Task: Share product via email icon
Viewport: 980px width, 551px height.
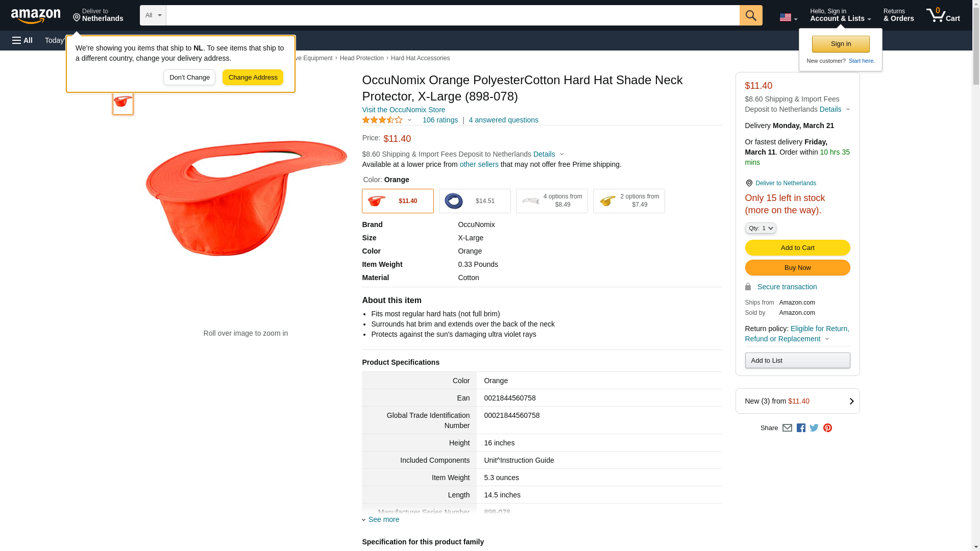Action: [x=787, y=428]
